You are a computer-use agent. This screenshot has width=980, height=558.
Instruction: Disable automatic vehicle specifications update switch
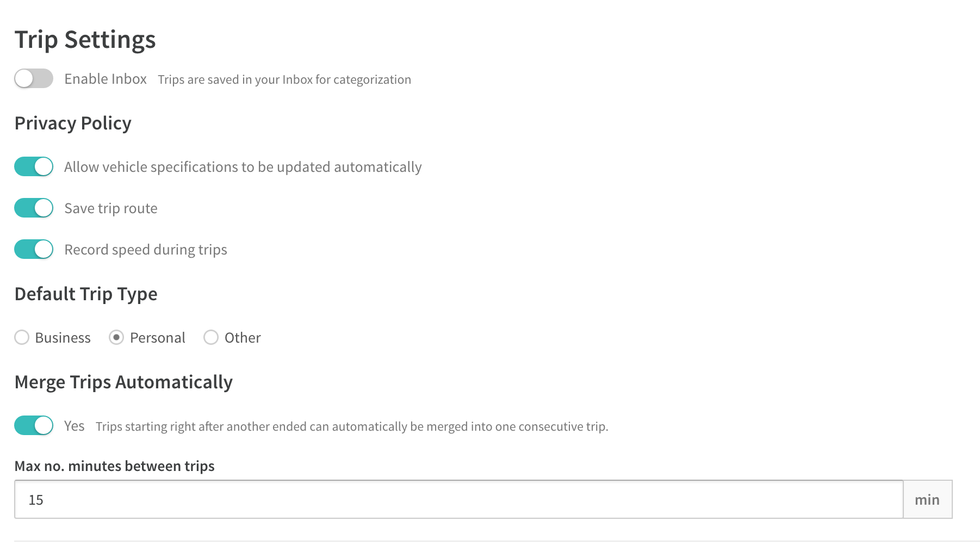34,166
